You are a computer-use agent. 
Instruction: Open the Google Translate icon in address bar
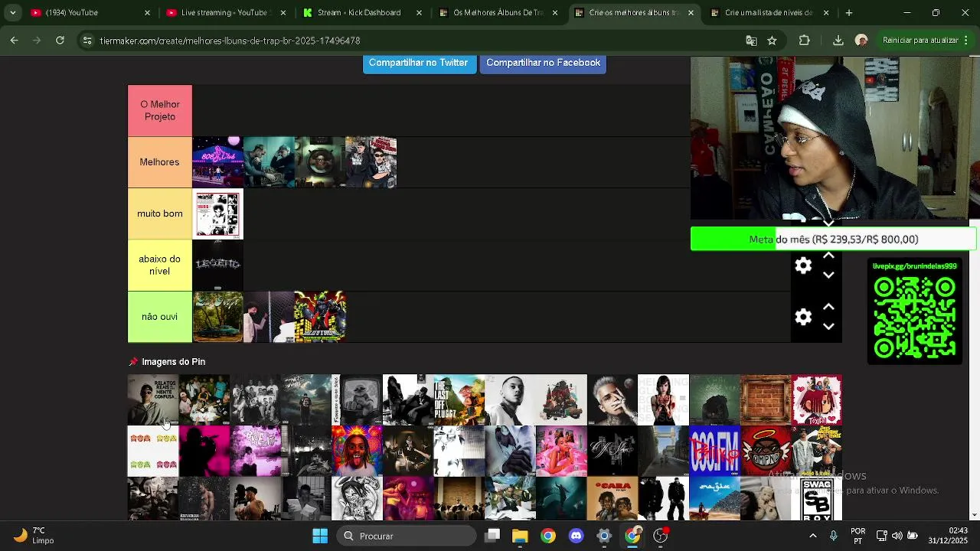pyautogui.click(x=751, y=41)
